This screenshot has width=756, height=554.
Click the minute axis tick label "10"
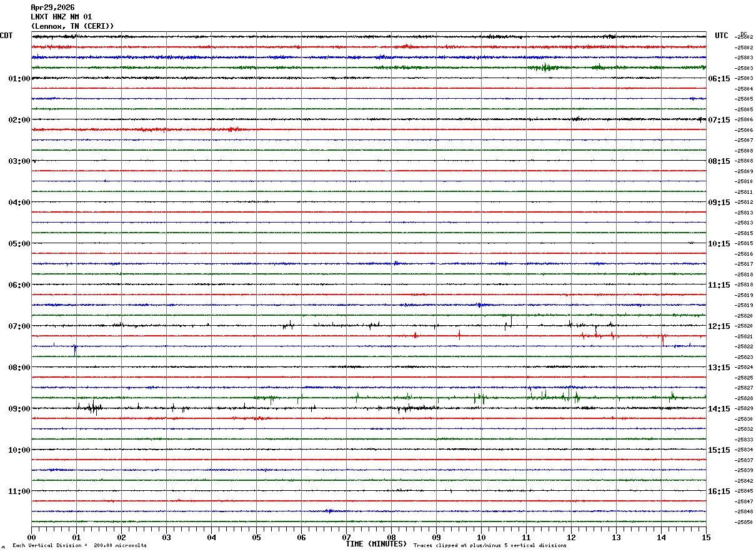tap(481, 537)
